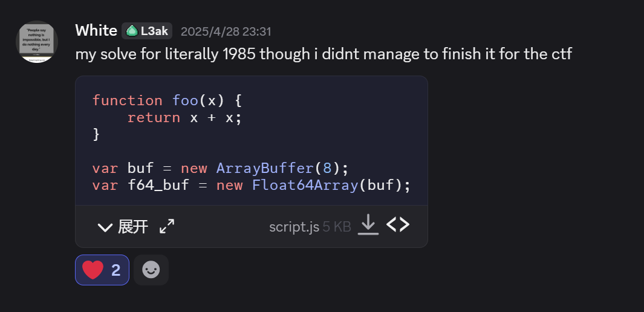The height and width of the screenshot is (312, 644).
Task: Click the script.js file name
Action: tap(294, 227)
